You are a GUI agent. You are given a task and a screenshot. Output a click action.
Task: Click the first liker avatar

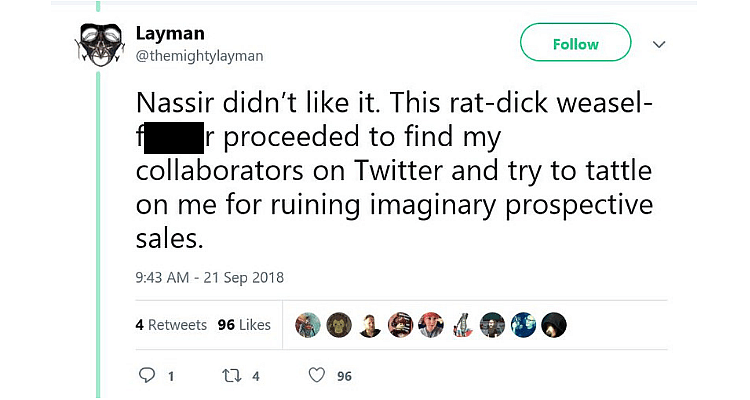click(309, 325)
